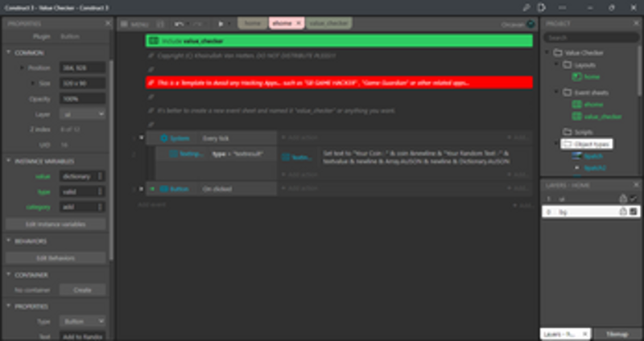
Task: Open options for the value variable
Action: click(x=100, y=176)
